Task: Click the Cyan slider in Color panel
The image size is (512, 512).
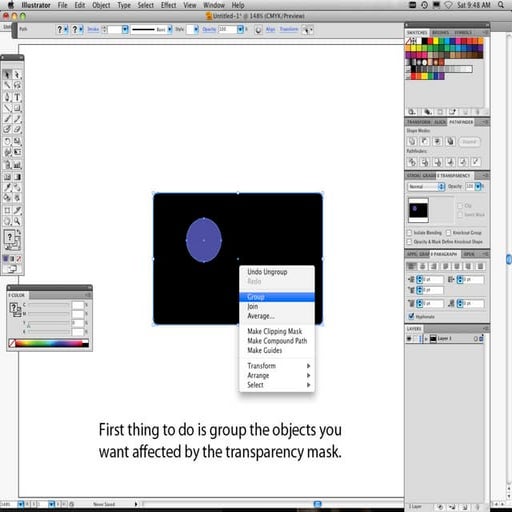Action: [x=49, y=305]
